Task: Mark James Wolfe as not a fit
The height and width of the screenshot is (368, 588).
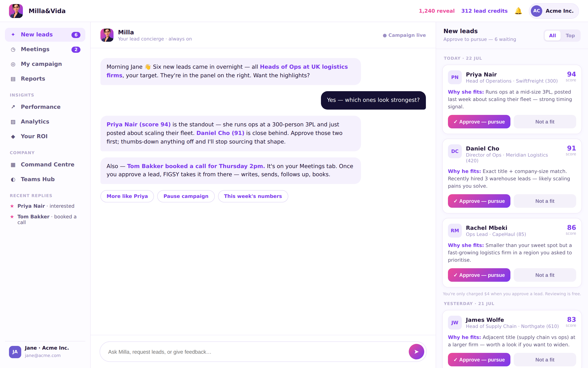Action: (x=545, y=360)
